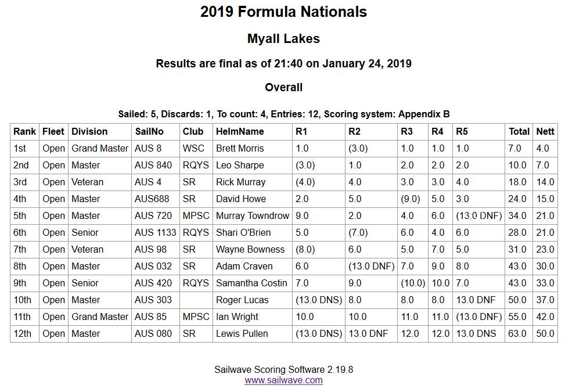The height and width of the screenshot is (392, 565).
Task: Click Samantha Costin's name
Action: point(251,283)
